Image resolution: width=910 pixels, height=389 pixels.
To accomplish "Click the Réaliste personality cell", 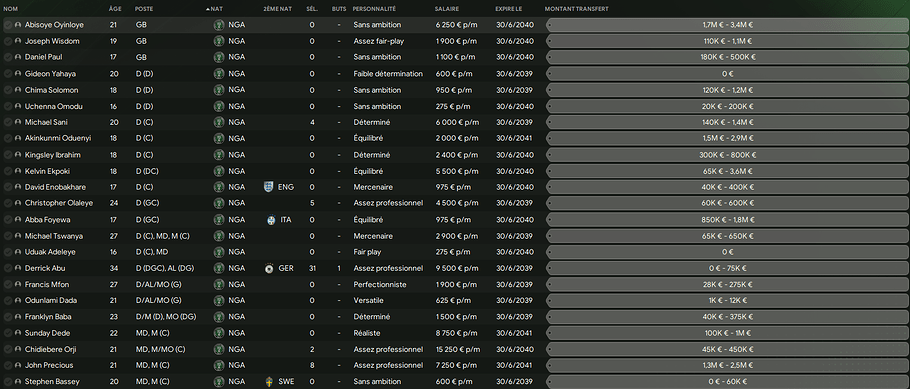I will pos(367,333).
